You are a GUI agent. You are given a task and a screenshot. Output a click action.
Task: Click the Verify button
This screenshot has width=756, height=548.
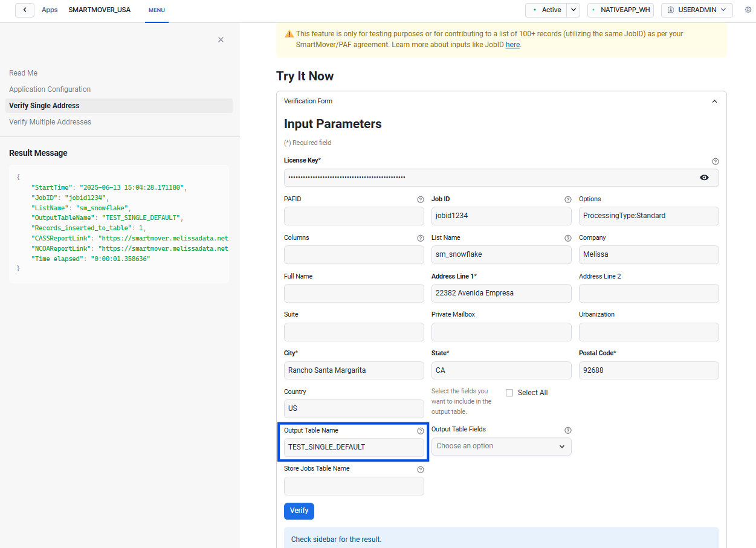(299, 511)
